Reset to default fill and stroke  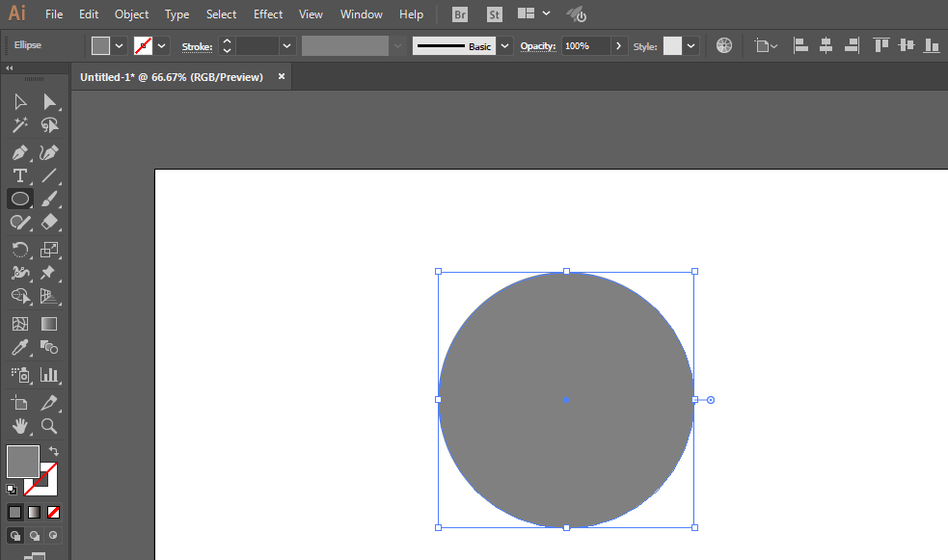coord(12,490)
